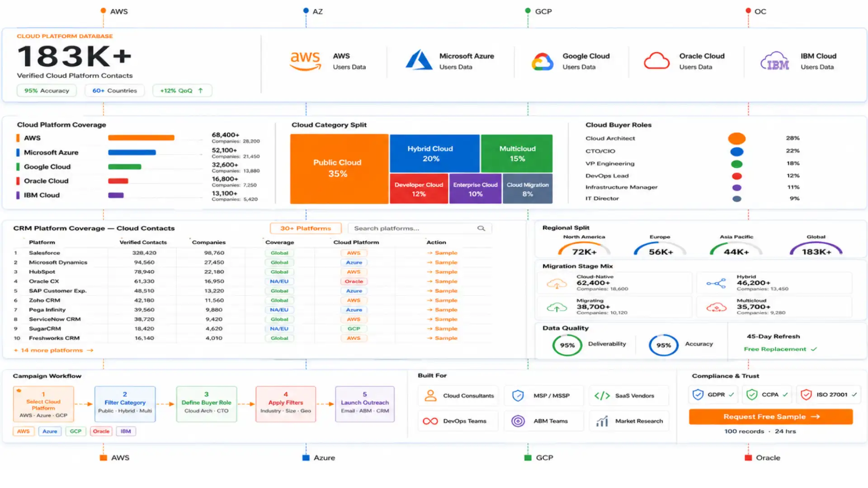Click workflow step 5 Launch Outreach
Screen dimensions: 868x488
point(365,404)
